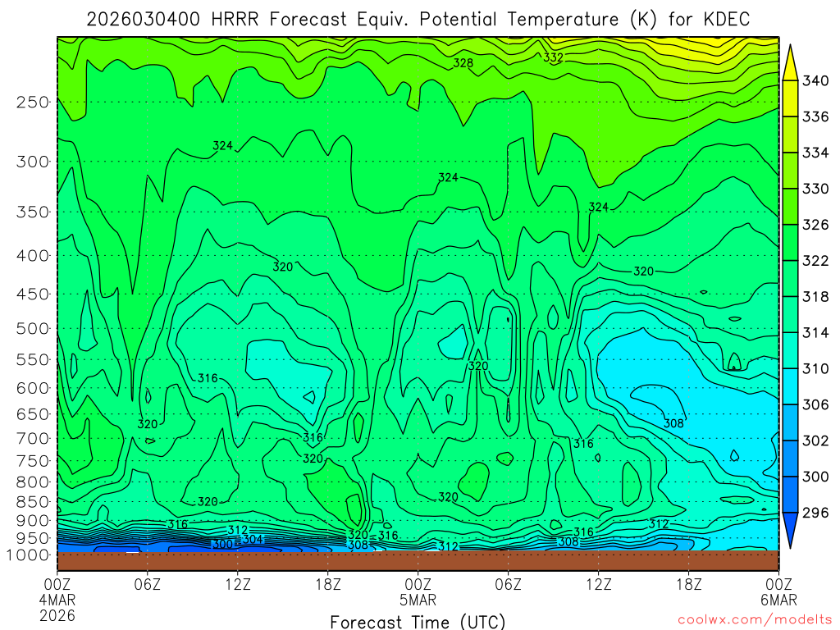Click the 304 contour label near the surface
This screenshot has width=840, height=630.
tap(253, 539)
